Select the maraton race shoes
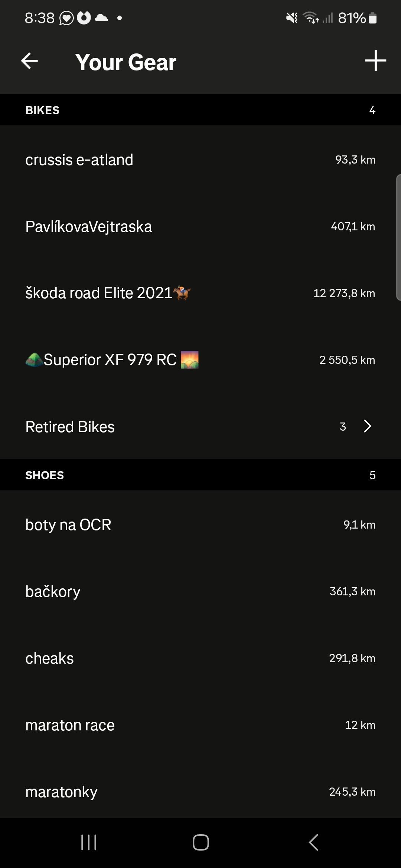 point(200,725)
